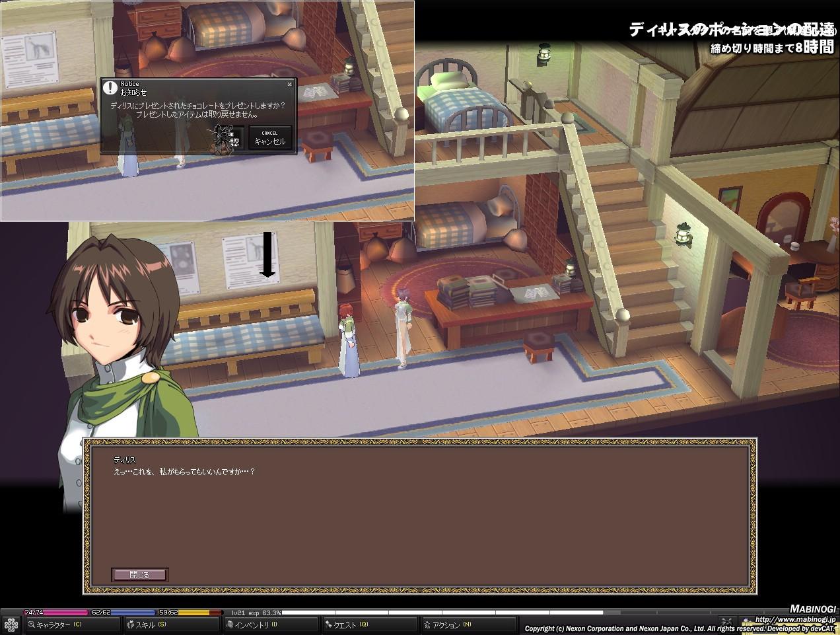Open the キャラクター (C) menu

coord(73,624)
